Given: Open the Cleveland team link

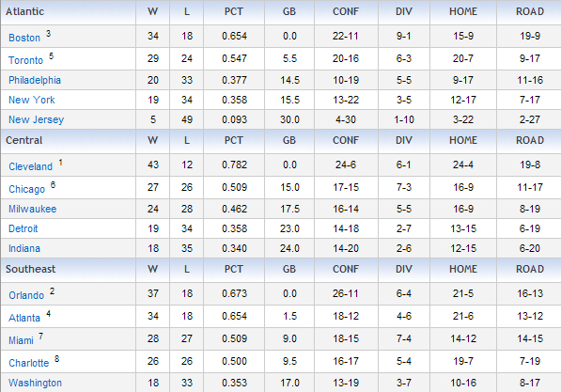Looking at the screenshot, I should (x=30, y=166).
